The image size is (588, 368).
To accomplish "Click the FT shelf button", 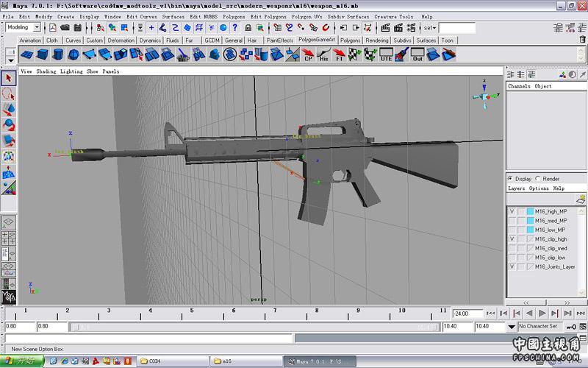I will click(x=340, y=54).
